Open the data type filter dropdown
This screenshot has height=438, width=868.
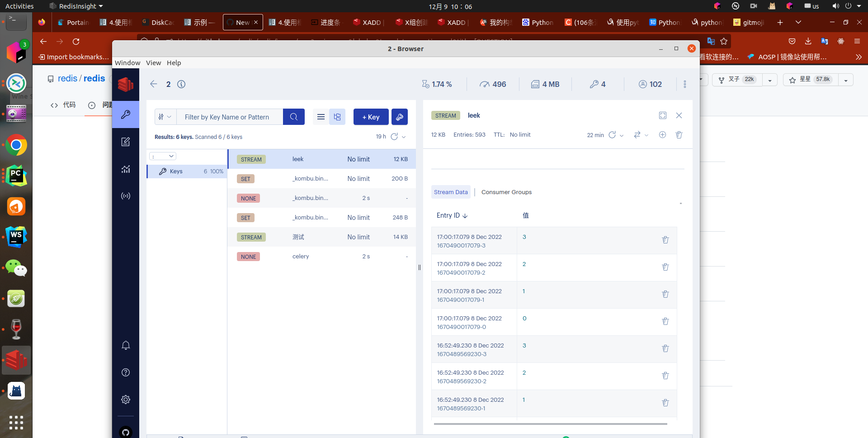[165, 117]
